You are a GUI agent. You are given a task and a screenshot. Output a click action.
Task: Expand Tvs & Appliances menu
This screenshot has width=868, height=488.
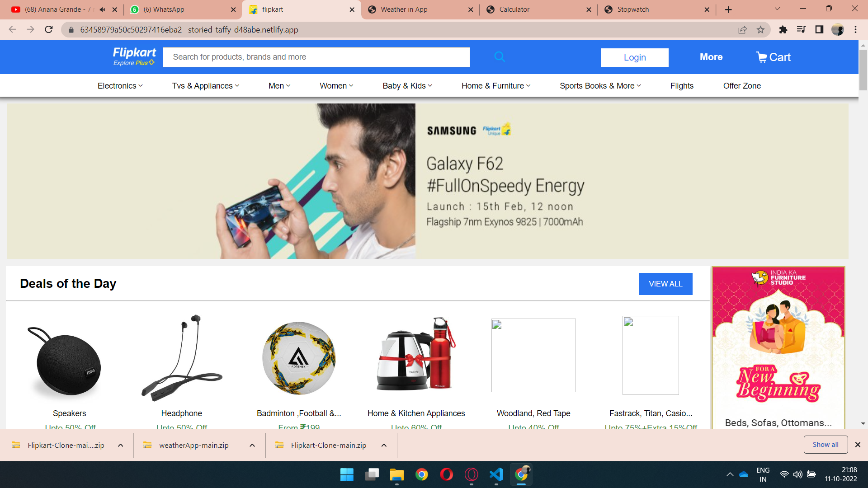click(x=205, y=86)
